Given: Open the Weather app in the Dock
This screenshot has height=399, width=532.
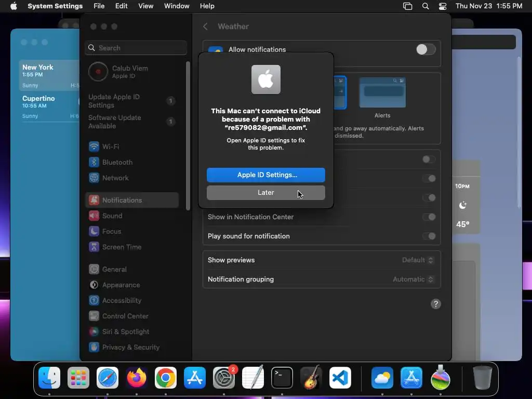Looking at the screenshot, I should (382, 378).
